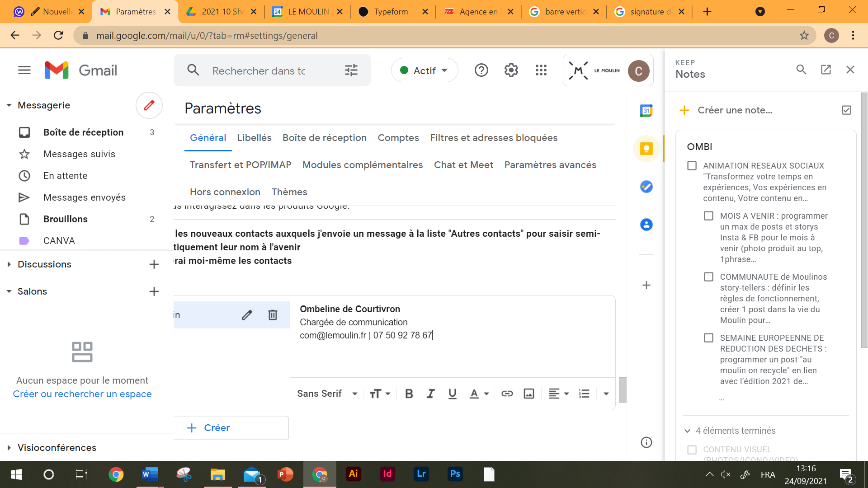This screenshot has height=488, width=868.
Task: Open Google Tasks side panel icon
Action: (646, 187)
